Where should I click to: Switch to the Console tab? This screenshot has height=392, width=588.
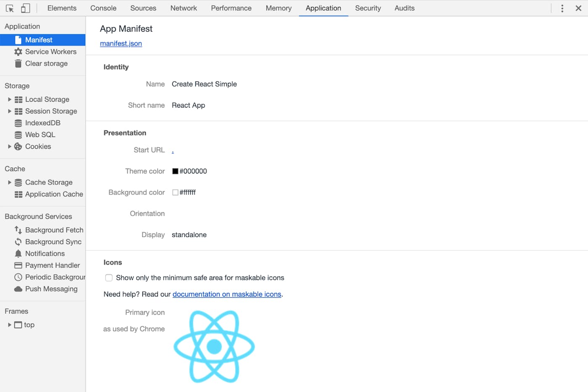[103, 8]
